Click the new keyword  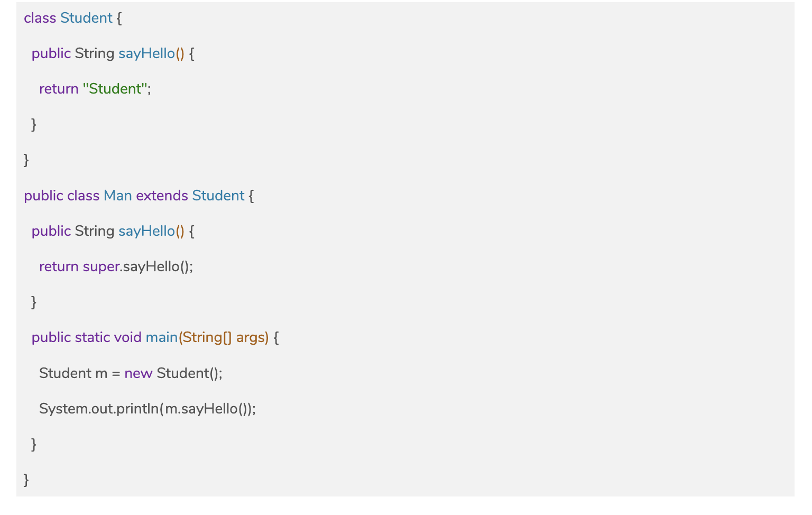coord(139,373)
